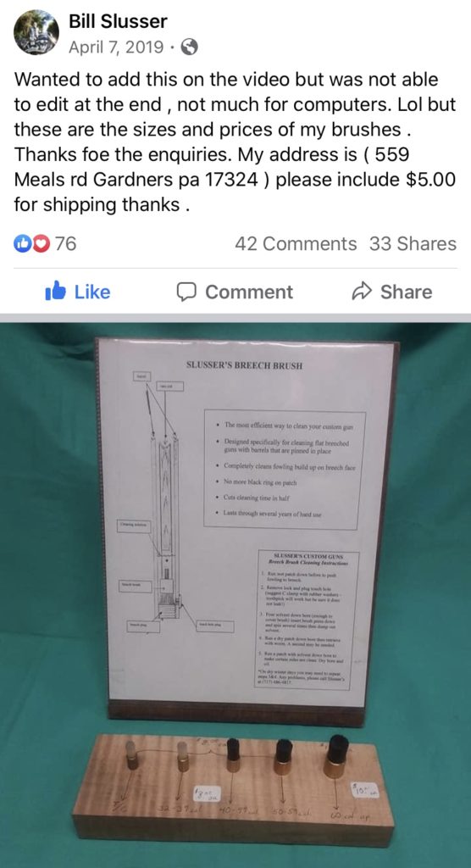Click the public globe privacy icon

click(x=190, y=48)
